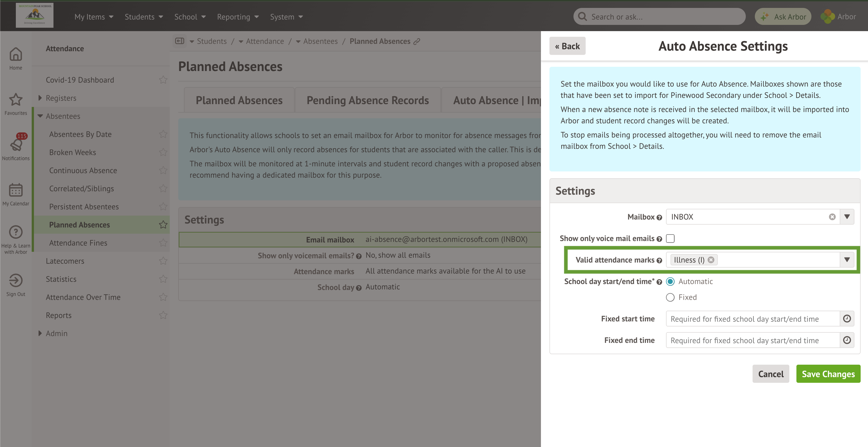The image size is (868, 447).
Task: Open My Calendar icon
Action: pos(16,190)
